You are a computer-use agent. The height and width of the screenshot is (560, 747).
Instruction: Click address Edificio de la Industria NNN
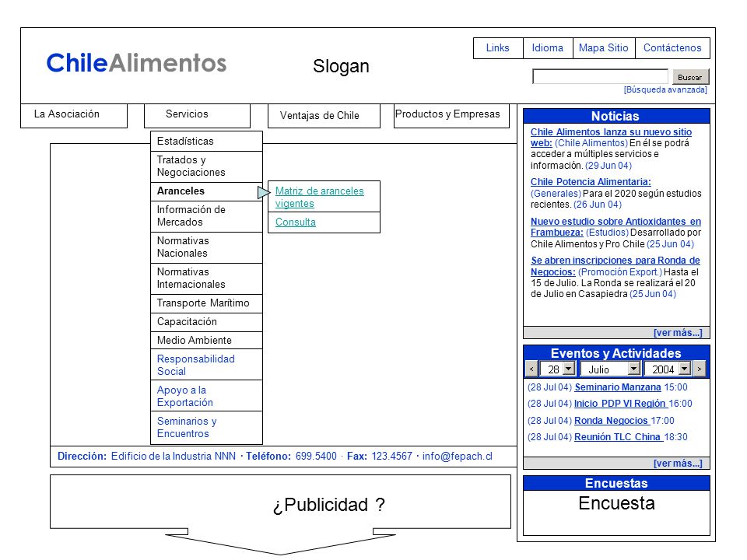[174, 457]
